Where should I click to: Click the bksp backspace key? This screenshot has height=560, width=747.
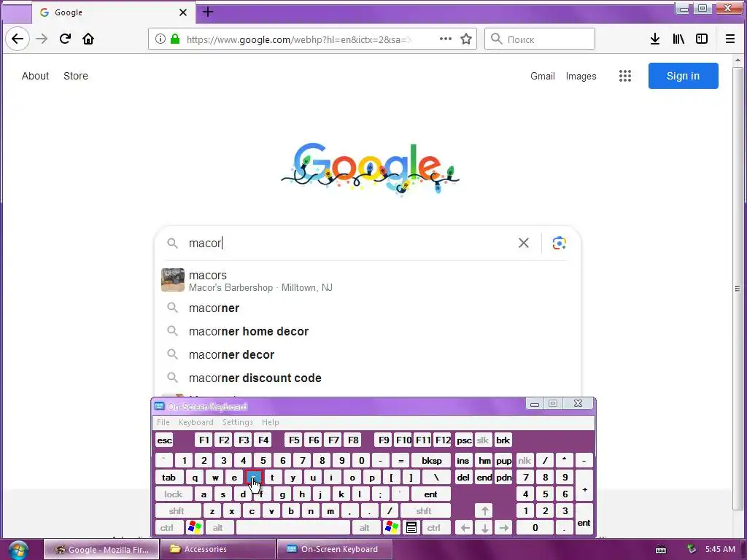[x=431, y=461]
